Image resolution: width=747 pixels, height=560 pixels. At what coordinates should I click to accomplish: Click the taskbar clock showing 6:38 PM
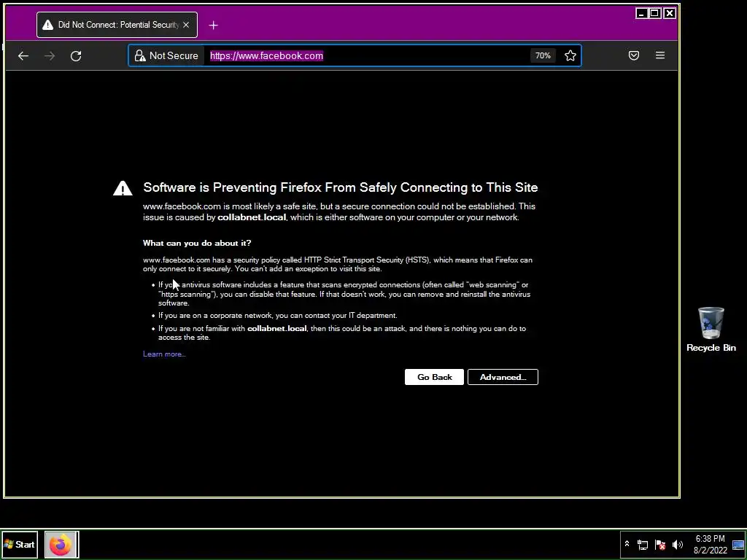click(x=711, y=545)
